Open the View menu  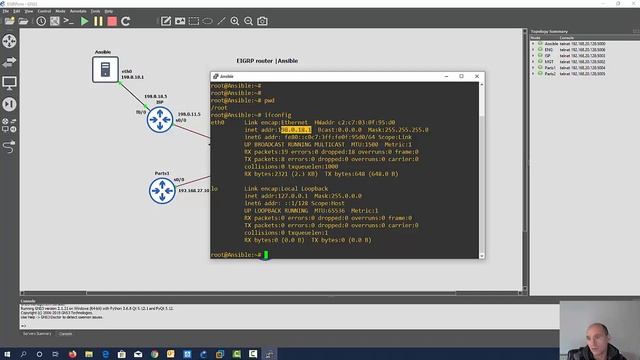[x=29, y=11]
